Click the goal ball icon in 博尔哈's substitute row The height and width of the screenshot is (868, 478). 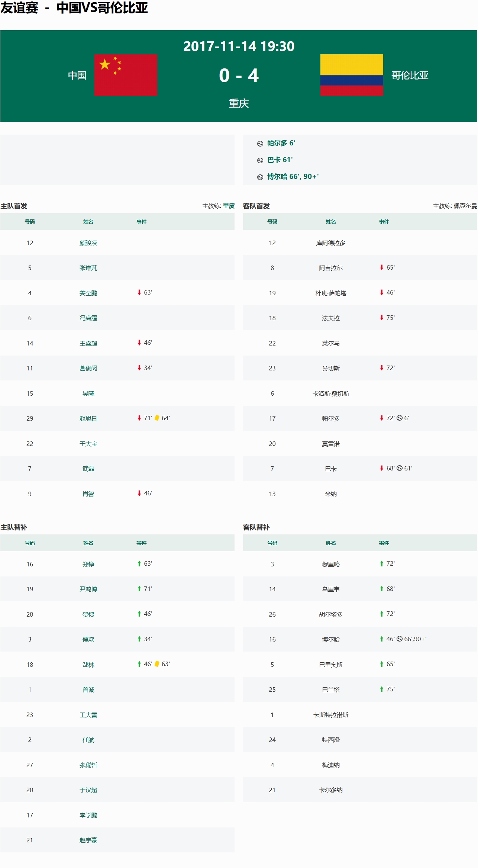click(x=400, y=639)
